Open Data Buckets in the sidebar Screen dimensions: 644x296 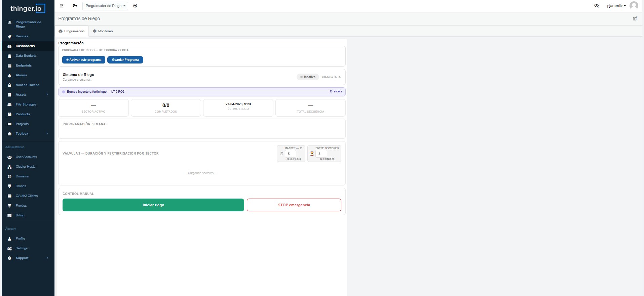coord(26,56)
